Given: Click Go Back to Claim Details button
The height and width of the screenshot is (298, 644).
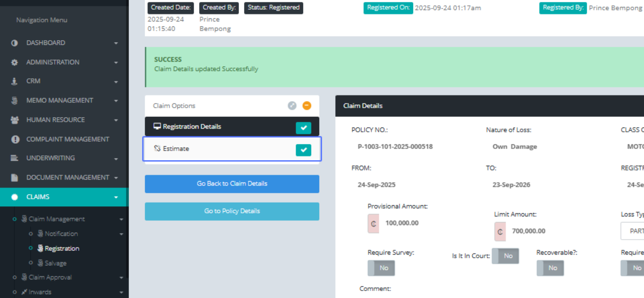Looking at the screenshot, I should (x=232, y=184).
